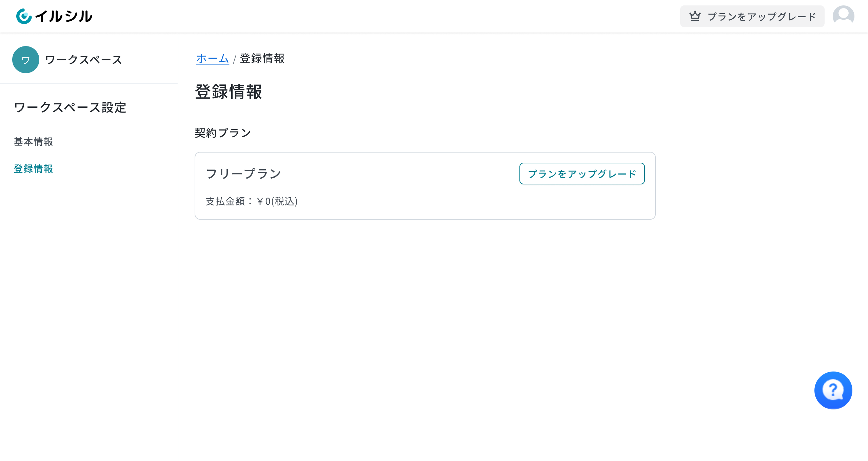Screen dimensions: 868x461
Task: Select the ワークスペース name in sidebar
Action: (83, 60)
